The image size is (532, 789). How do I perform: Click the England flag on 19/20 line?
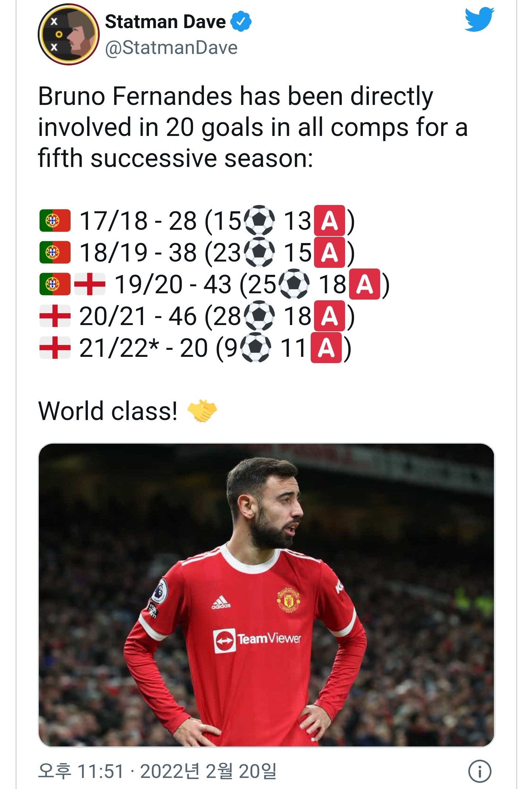(90, 284)
